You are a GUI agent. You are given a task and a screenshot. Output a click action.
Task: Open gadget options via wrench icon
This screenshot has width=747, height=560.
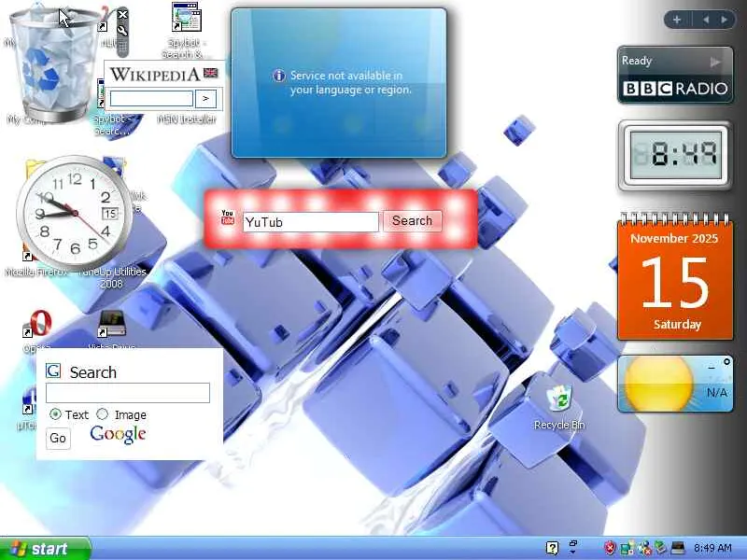pyautogui.click(x=122, y=31)
